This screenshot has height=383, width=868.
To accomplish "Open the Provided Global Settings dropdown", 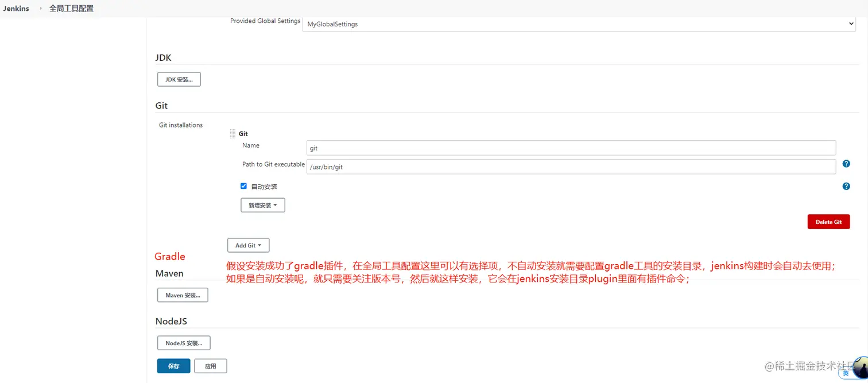I will click(579, 24).
